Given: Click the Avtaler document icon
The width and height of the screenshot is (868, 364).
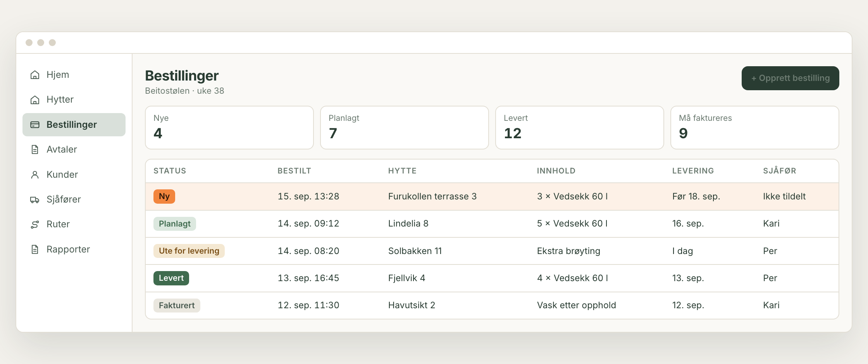Looking at the screenshot, I should 35,149.
